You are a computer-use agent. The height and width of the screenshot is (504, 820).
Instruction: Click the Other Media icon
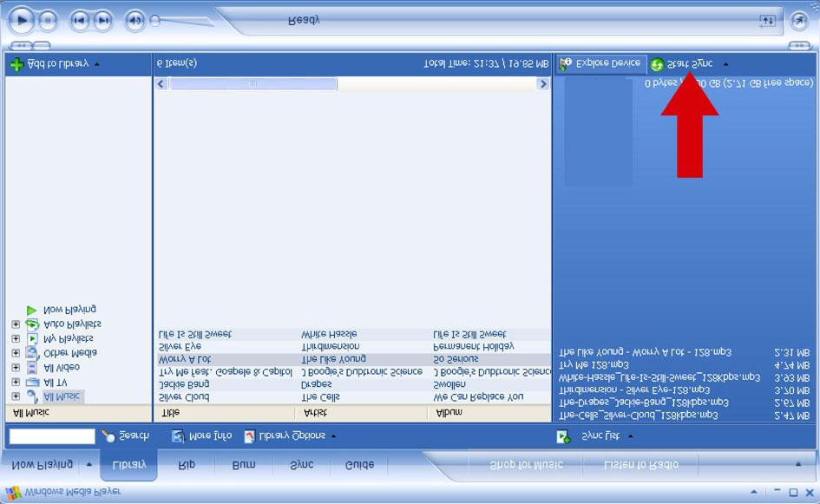click(32, 353)
